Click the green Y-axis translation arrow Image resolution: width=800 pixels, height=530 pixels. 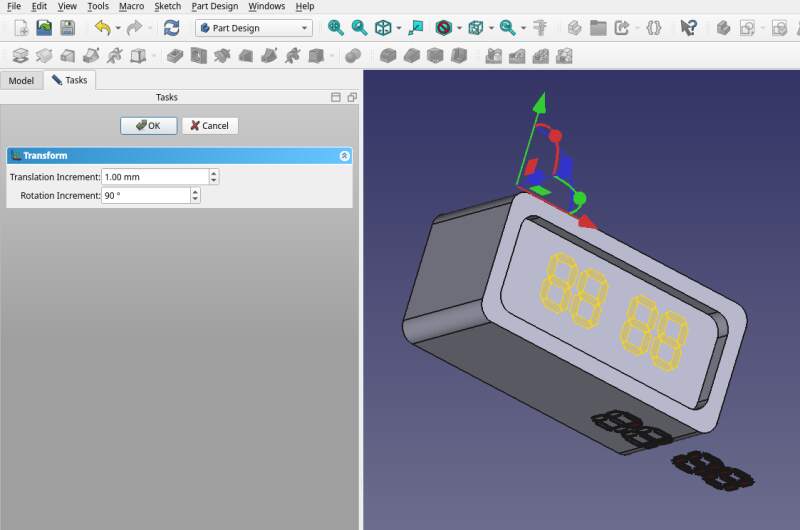coord(540,103)
